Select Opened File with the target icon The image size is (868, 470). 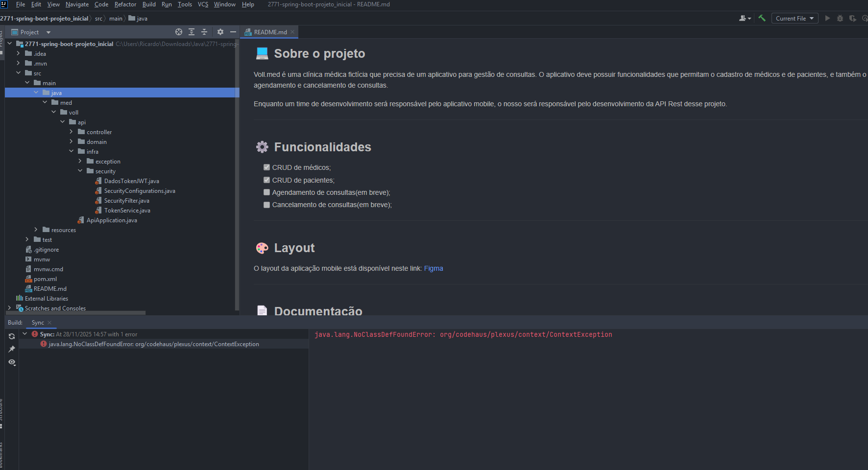[x=179, y=32]
